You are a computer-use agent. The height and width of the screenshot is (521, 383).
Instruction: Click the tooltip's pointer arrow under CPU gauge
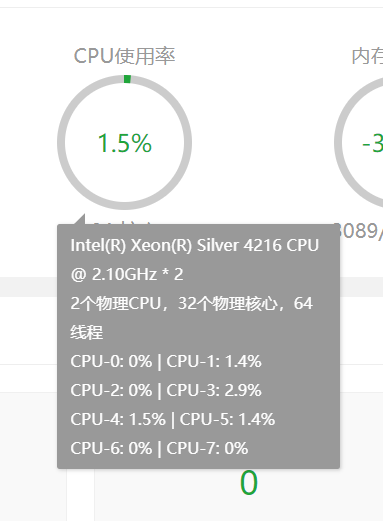click(x=80, y=219)
